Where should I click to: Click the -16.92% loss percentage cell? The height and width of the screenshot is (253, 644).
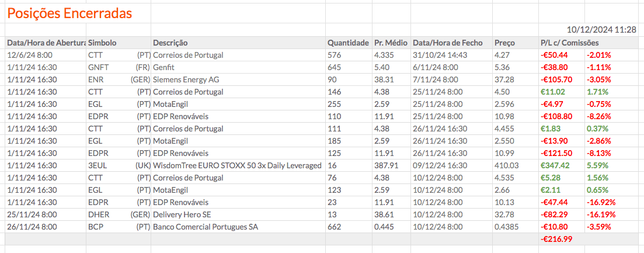pos(602,202)
